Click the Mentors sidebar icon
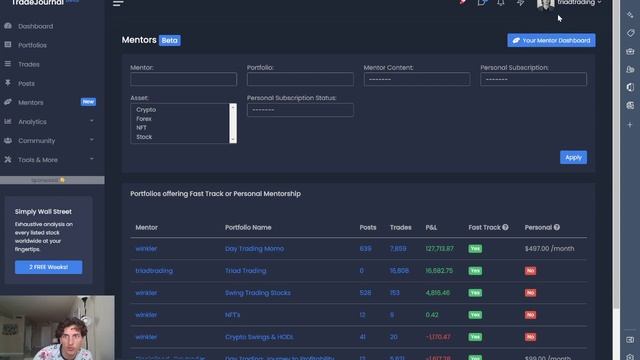 [8, 102]
